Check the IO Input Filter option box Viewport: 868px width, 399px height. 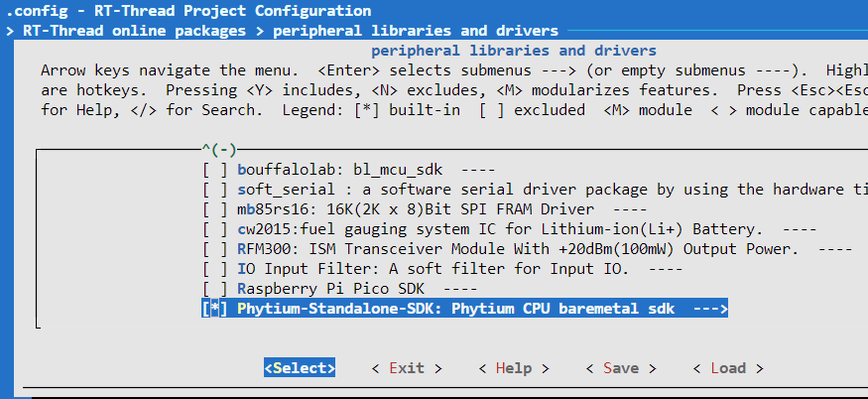tap(214, 269)
